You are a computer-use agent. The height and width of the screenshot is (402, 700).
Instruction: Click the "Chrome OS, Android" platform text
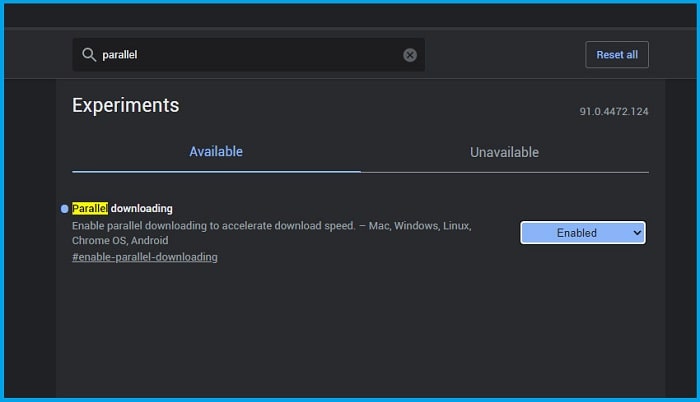point(120,240)
